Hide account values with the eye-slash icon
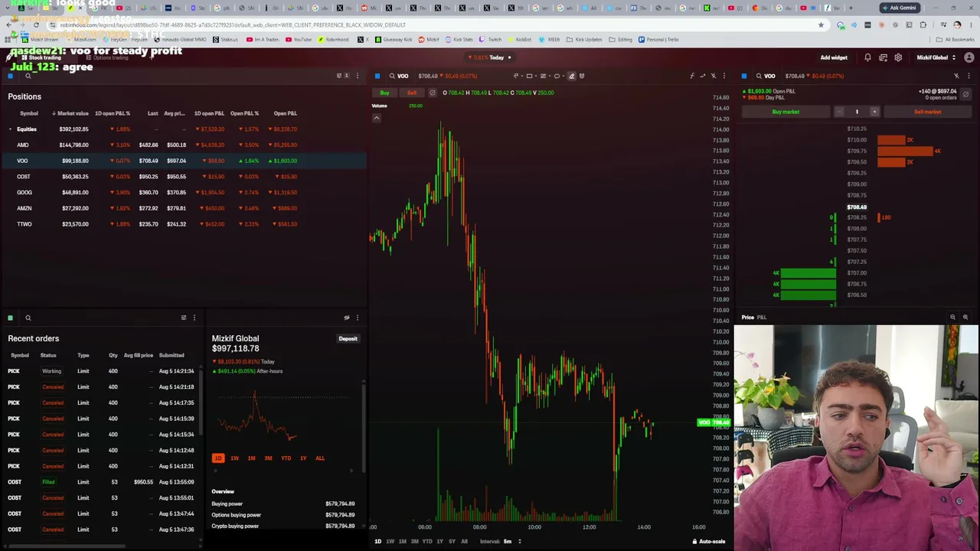Screen dimensions: 980x551 [x=346, y=318]
